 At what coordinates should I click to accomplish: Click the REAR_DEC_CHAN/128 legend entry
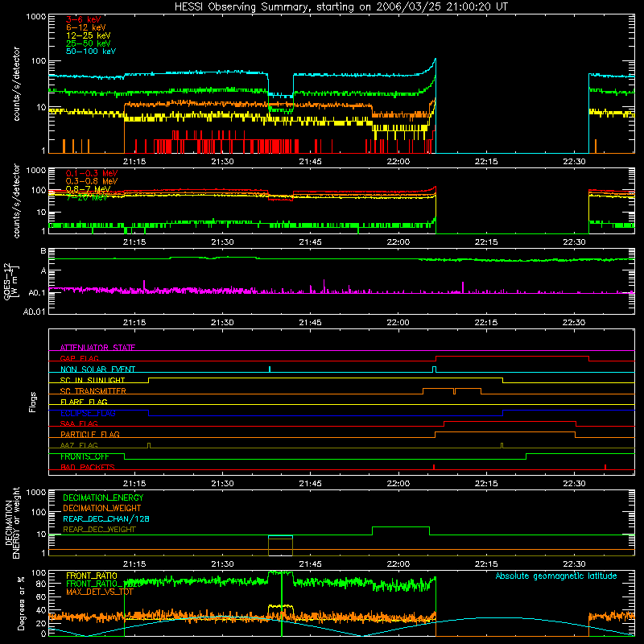[106, 518]
